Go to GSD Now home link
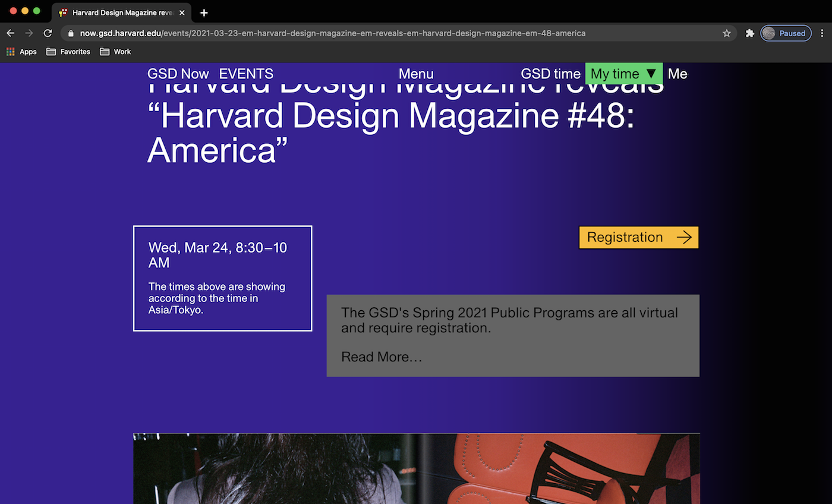 pos(178,74)
